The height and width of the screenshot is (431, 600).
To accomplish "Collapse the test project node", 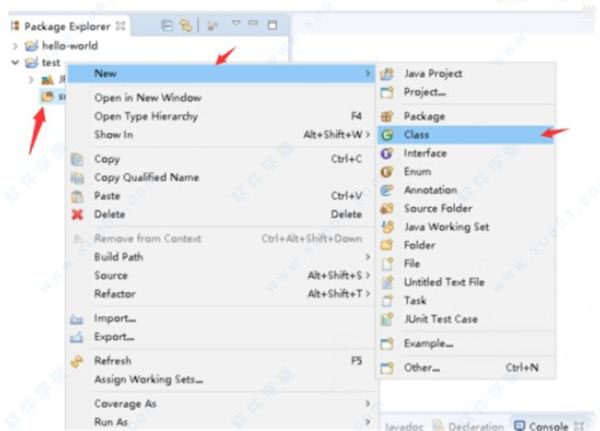I will 13,62.
